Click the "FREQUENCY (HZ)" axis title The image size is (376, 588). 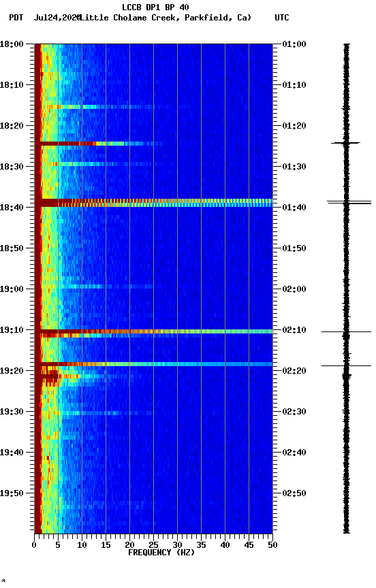(x=161, y=553)
